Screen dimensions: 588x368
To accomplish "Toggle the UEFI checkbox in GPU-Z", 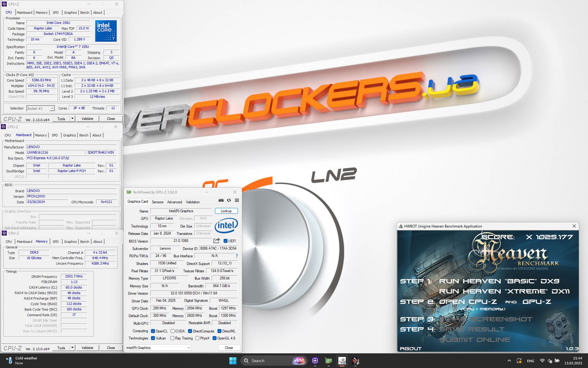I will [225, 241].
